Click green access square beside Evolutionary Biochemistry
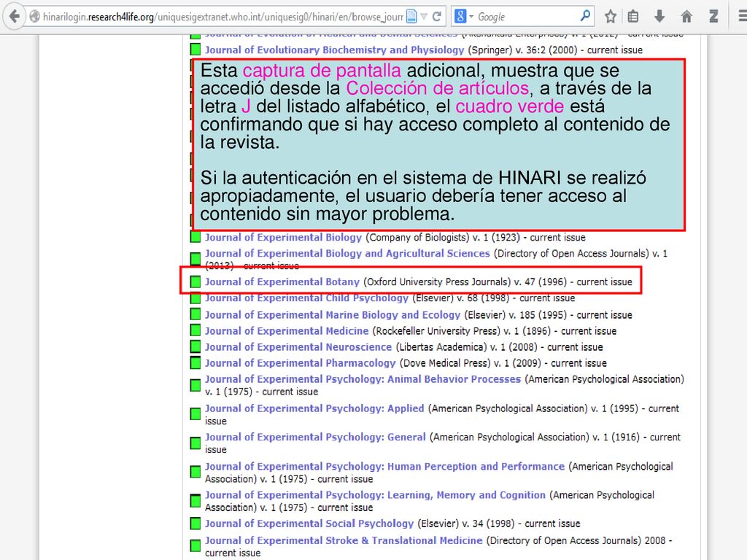 [x=196, y=50]
